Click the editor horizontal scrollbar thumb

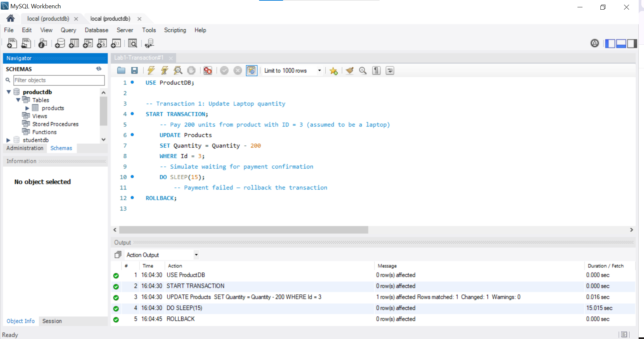[x=243, y=230]
